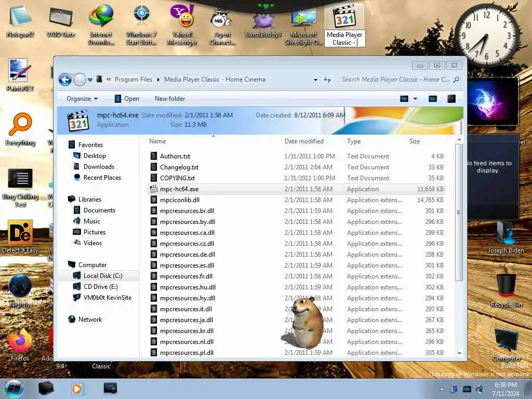Click the refresh icon beside address bar
The image size is (532, 399).
click(x=327, y=79)
